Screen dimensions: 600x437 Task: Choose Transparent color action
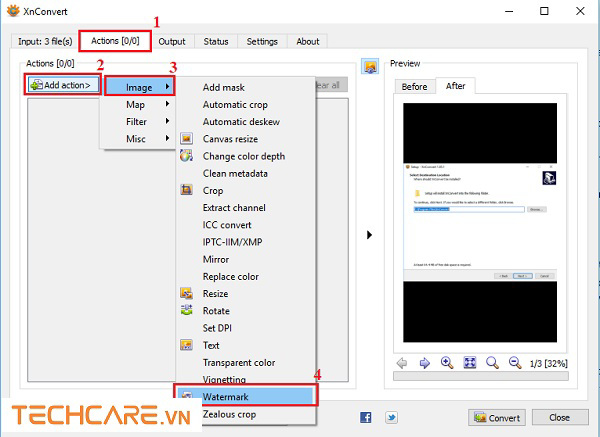[246, 362]
